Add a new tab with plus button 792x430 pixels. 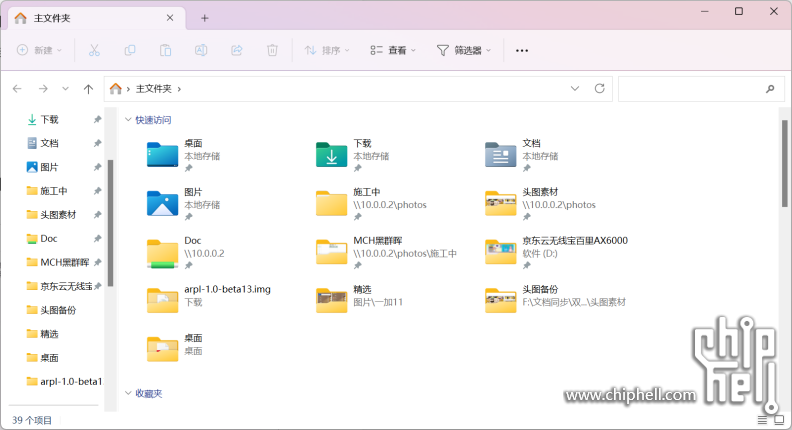coord(205,18)
